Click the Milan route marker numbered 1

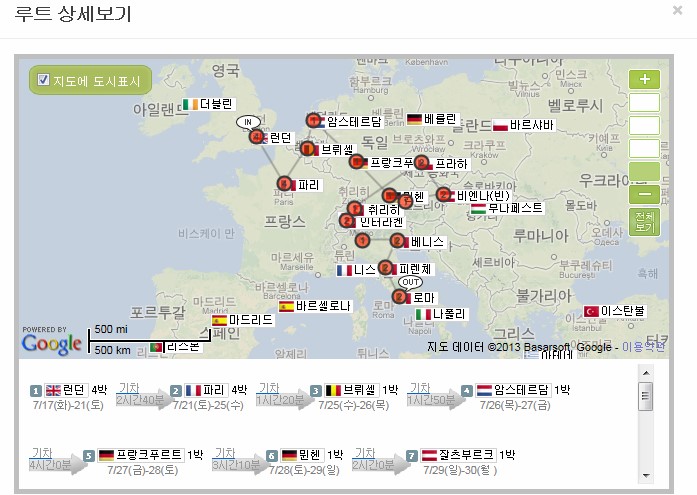pyautogui.click(x=362, y=241)
